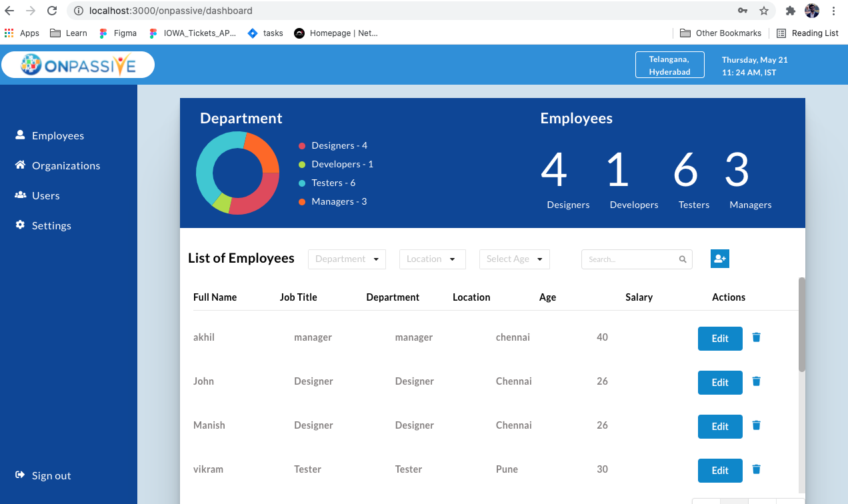Image resolution: width=848 pixels, height=504 pixels.
Task: Click the search magnifier icon
Action: coord(682,259)
